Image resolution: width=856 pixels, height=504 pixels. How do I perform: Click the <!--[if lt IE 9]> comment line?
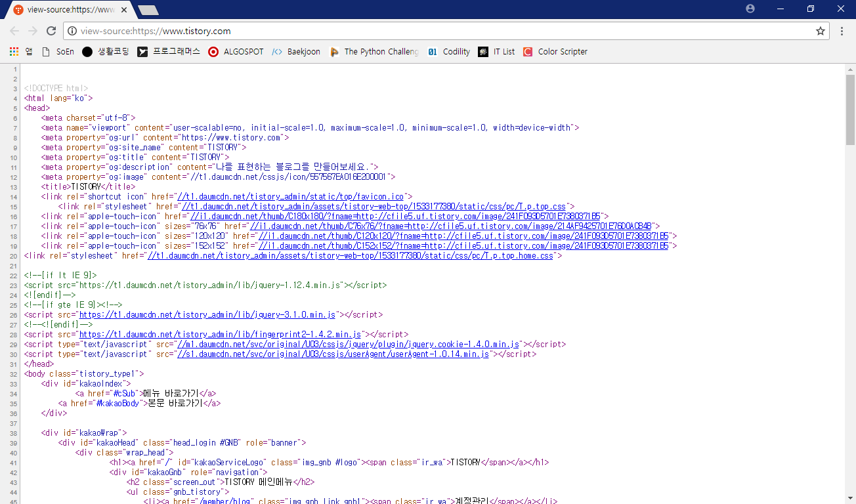(60, 275)
